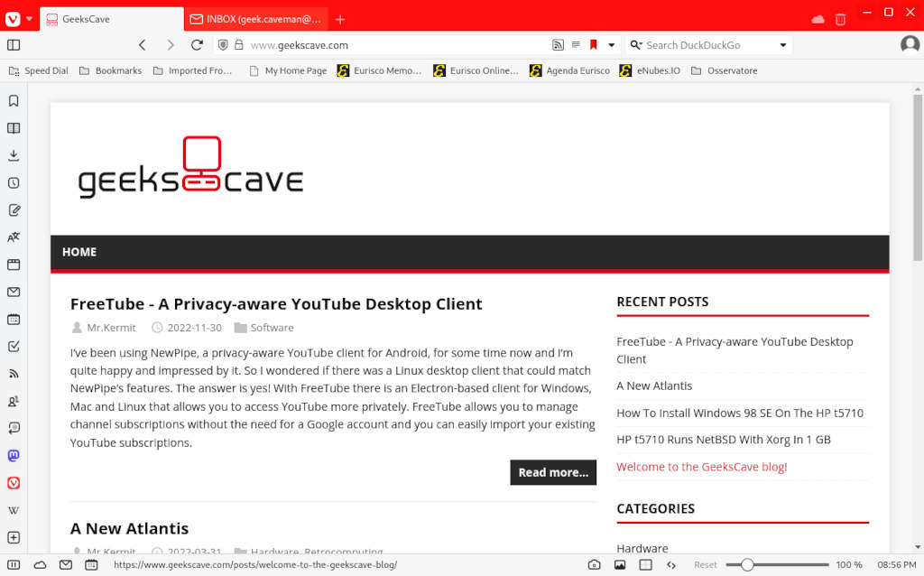Add a new web panel
Viewport: 924px width, 576px height.
click(14, 538)
